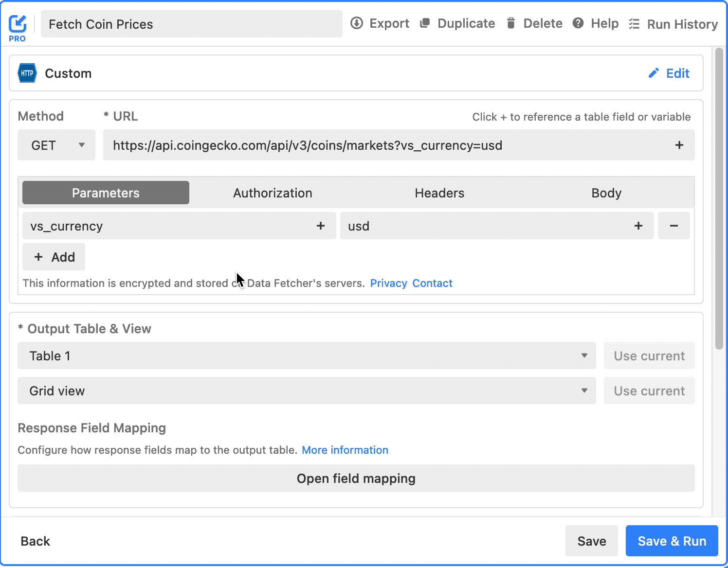Screen dimensions: 728x568
Task: Click the Help question mark icon
Action: click(578, 23)
